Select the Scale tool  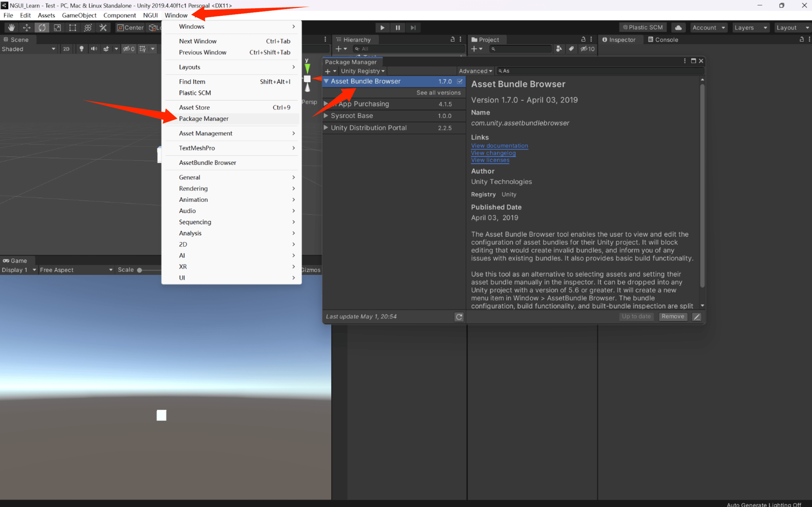point(57,27)
